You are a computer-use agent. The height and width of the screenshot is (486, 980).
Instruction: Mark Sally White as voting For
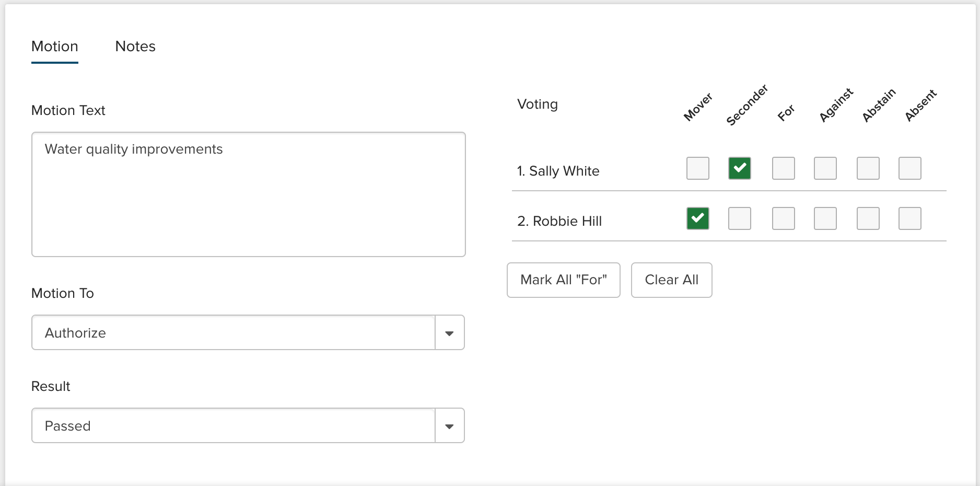tap(784, 168)
